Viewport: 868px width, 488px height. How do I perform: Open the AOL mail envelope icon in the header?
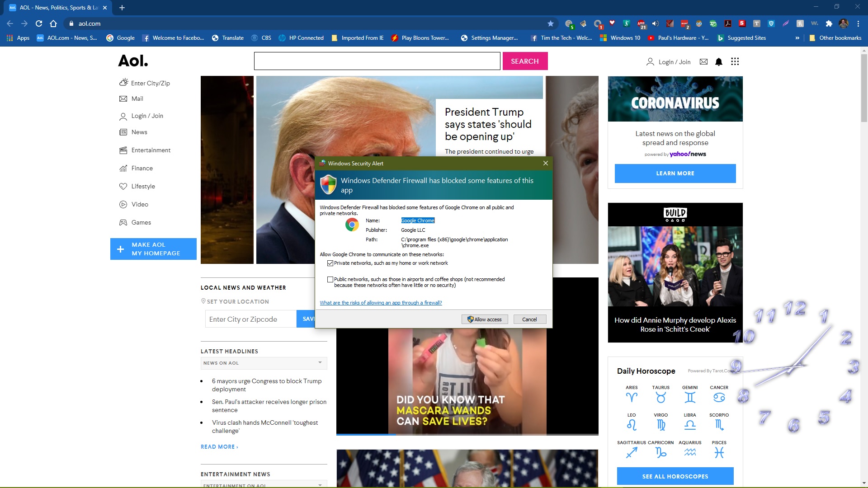click(x=703, y=61)
